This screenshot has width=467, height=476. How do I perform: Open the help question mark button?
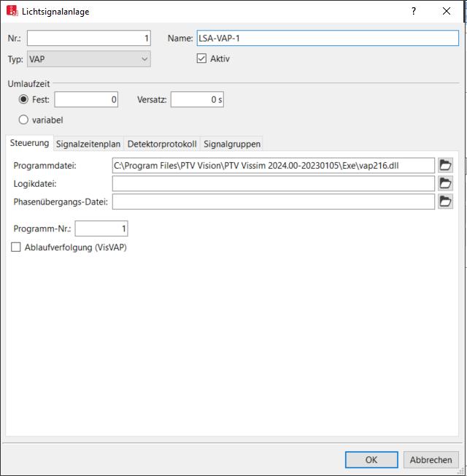(414, 12)
